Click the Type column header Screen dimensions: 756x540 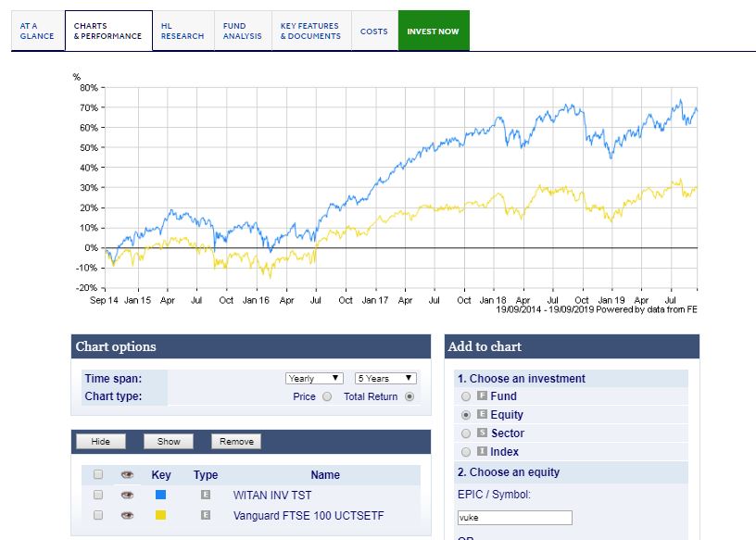tap(206, 475)
